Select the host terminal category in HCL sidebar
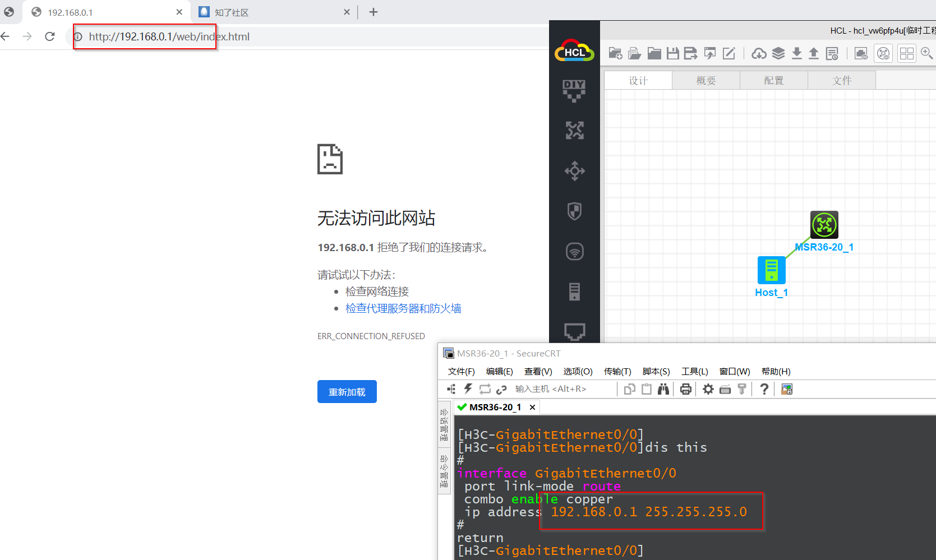Image resolution: width=936 pixels, height=560 pixels. [x=574, y=291]
